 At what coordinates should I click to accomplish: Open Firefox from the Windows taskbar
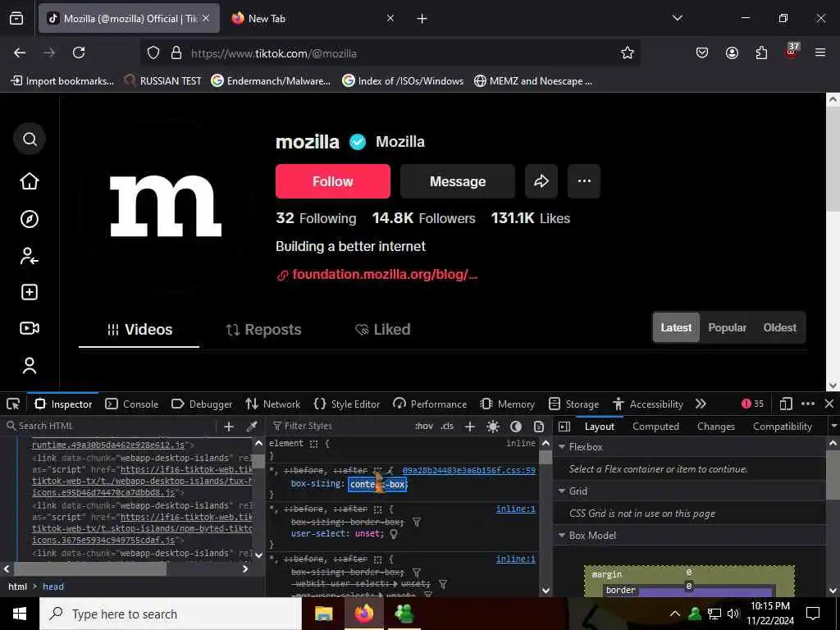[x=363, y=614]
